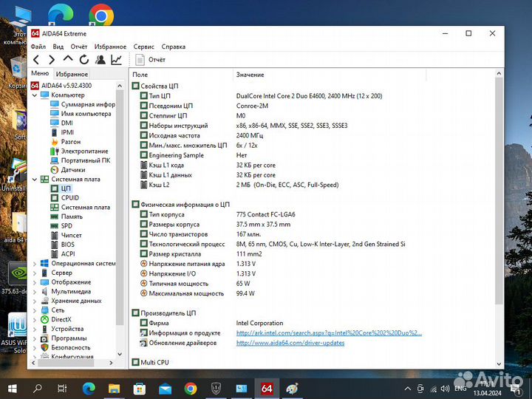Click the details pane vertical scrollbar thumb
Viewport: 532px width, 399px height.
pos(499,191)
